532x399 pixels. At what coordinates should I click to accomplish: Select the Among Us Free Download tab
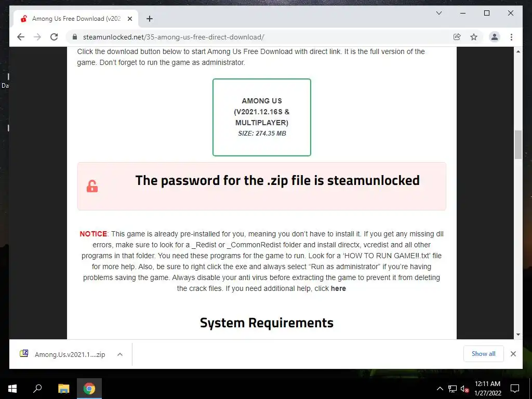point(76,19)
